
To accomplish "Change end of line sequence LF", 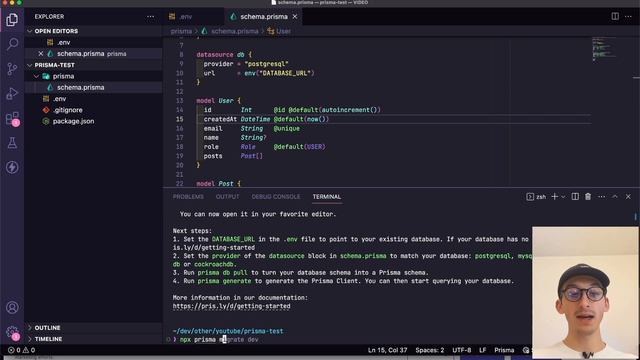I will click(482, 350).
